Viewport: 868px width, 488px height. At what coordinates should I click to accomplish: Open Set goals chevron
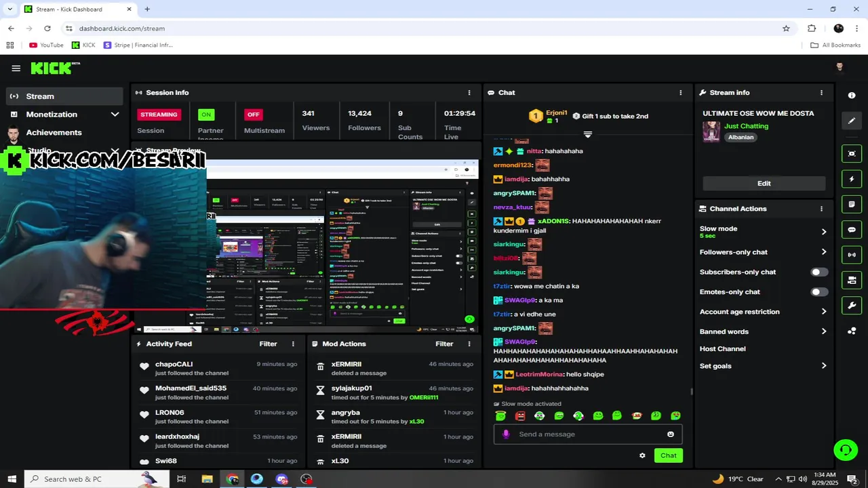click(x=824, y=366)
